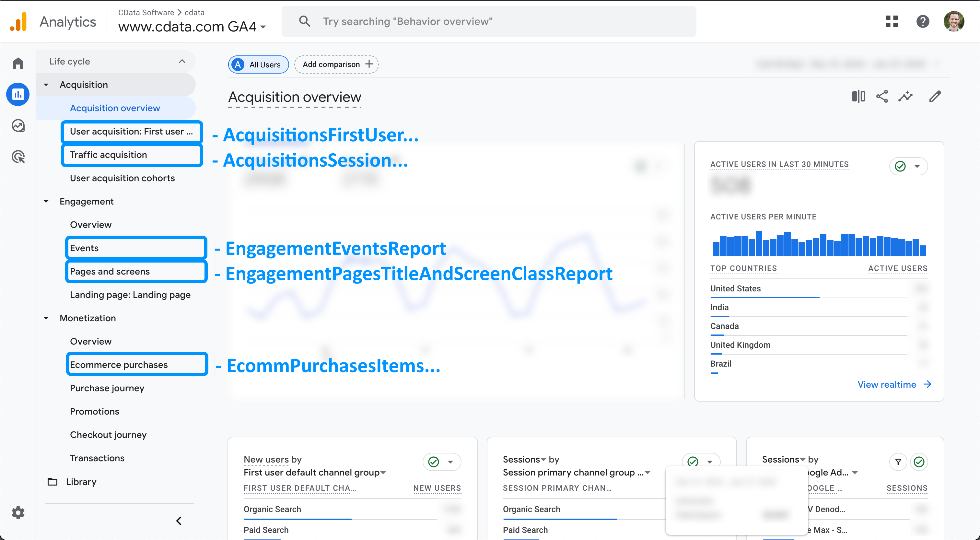Image resolution: width=980 pixels, height=540 pixels.
Task: Apply a filter on the rightmost Sessions card
Action: 898,462
